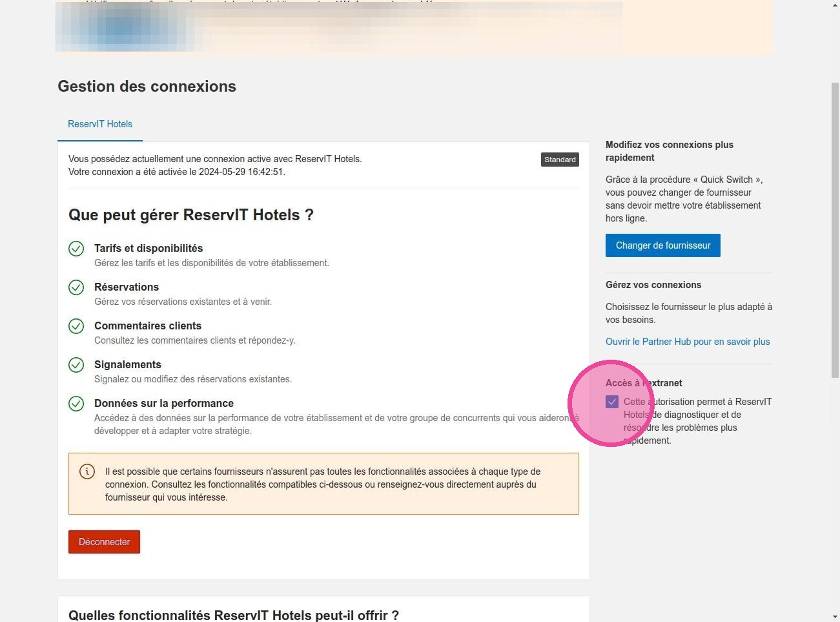Click the check icon beside Réservations
The image size is (840, 622).
(x=76, y=287)
